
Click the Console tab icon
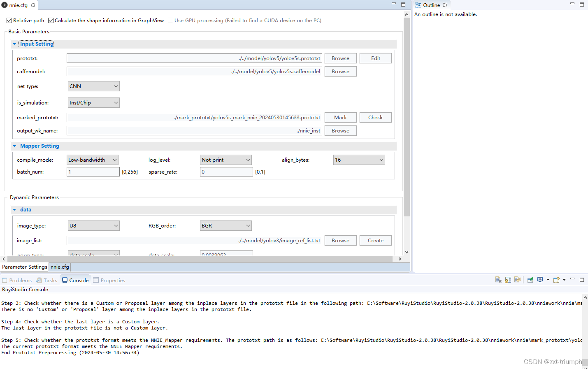pyautogui.click(x=65, y=280)
